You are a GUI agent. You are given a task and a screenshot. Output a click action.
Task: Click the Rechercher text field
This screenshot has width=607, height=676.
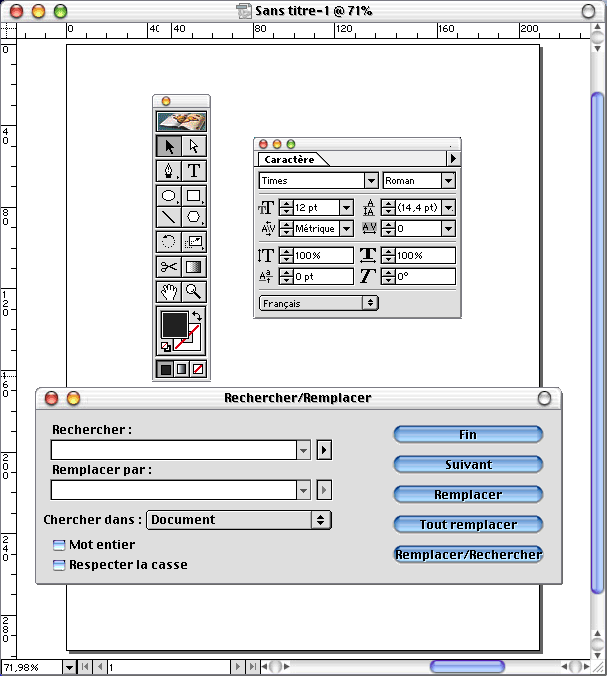point(174,451)
